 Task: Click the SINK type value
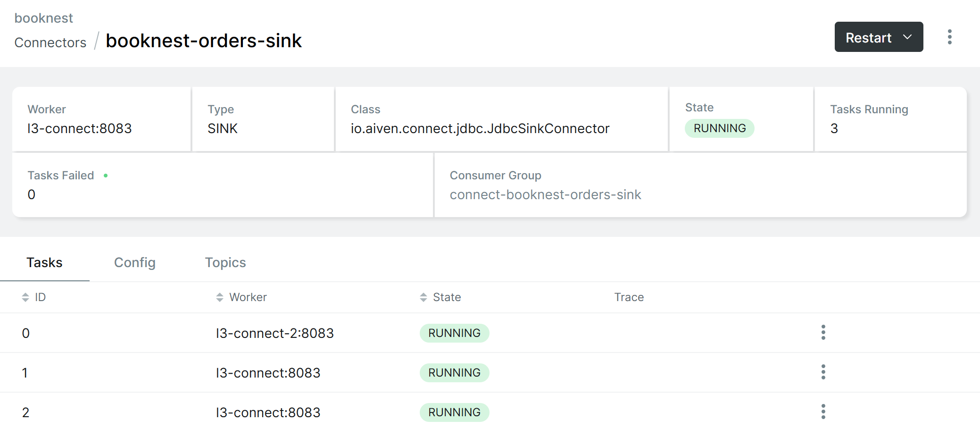(x=223, y=128)
